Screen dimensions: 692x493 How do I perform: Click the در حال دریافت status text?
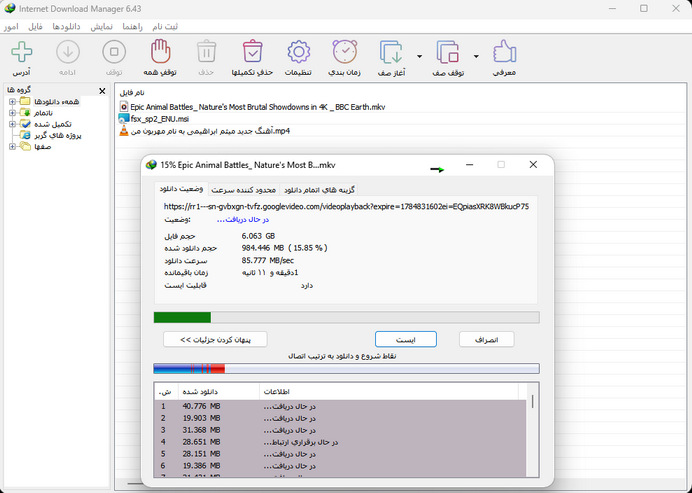coord(243,219)
